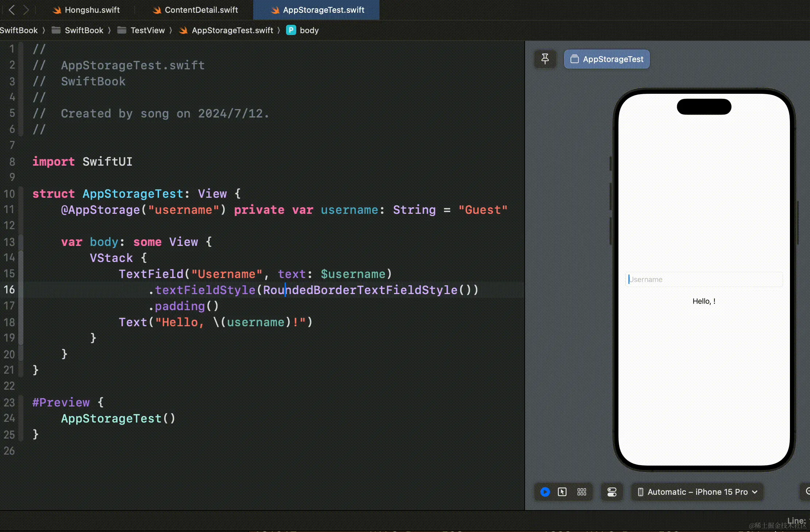
Task: Open the Automatic – iPhone 15 Pro dropdown
Action: click(x=697, y=492)
